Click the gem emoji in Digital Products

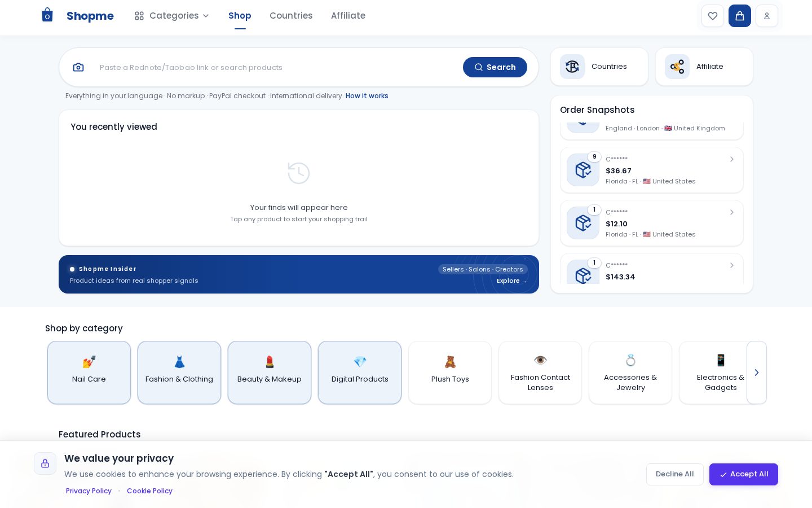click(360, 362)
